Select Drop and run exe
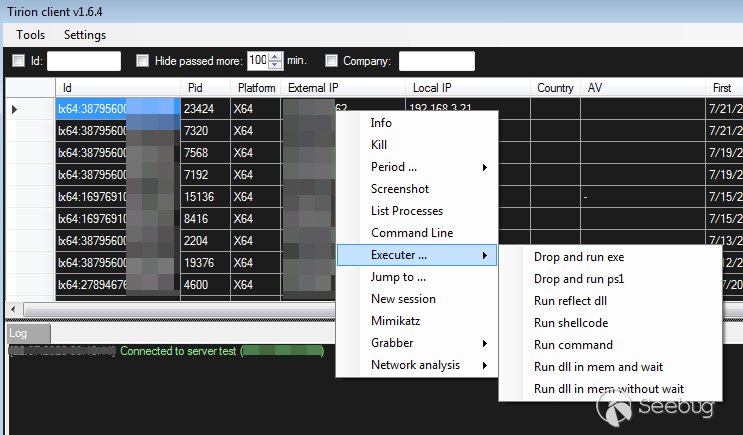The width and height of the screenshot is (743, 435). click(x=578, y=257)
